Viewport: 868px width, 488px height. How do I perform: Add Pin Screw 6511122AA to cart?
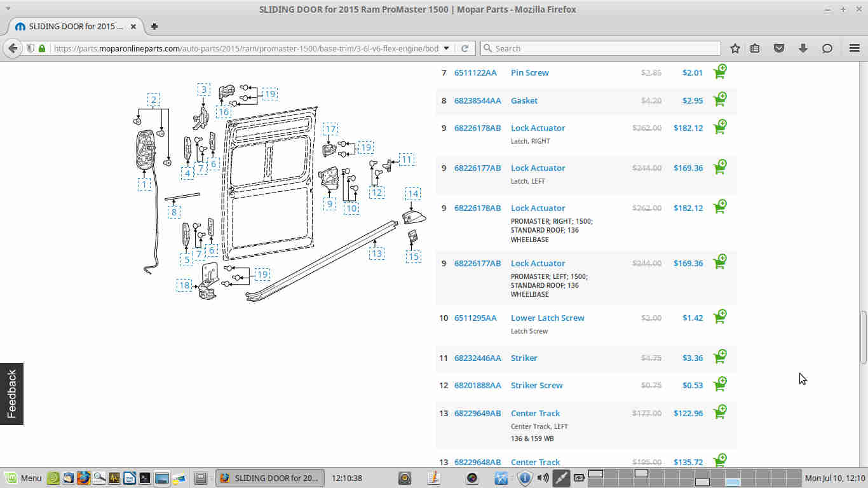coord(720,71)
